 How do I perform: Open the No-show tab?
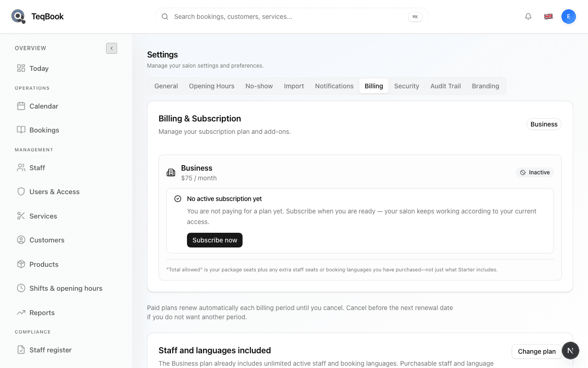coord(259,86)
